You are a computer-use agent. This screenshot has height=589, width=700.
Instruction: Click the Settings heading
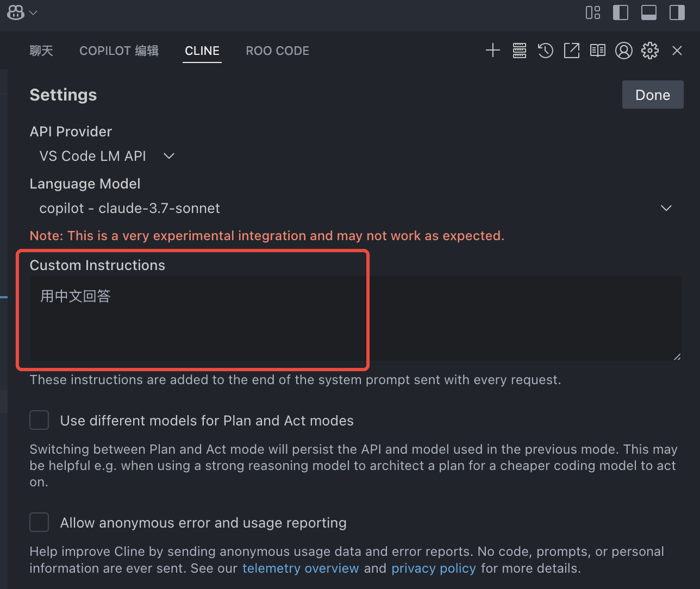click(x=63, y=95)
